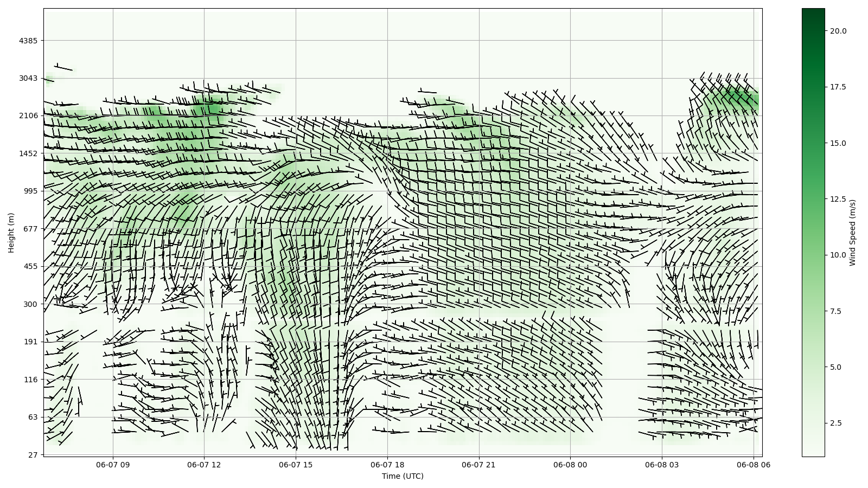868x488 pixels.
Task: Pick the 06-07 18 time tick label
Action: coord(387,465)
